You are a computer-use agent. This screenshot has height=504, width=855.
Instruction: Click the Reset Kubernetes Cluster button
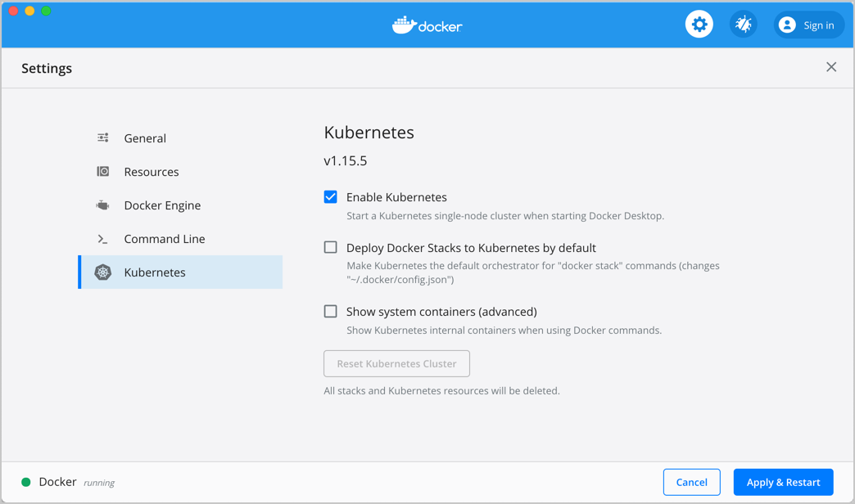[x=396, y=363]
